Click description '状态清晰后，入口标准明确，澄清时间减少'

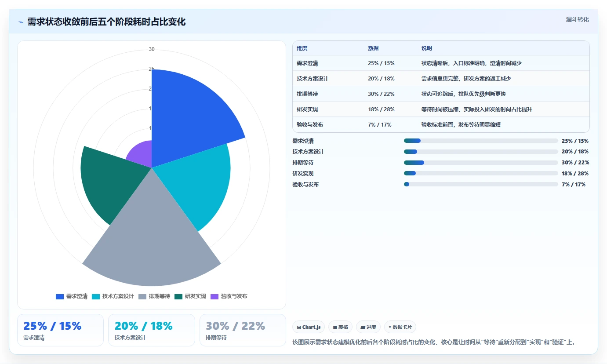tap(471, 63)
